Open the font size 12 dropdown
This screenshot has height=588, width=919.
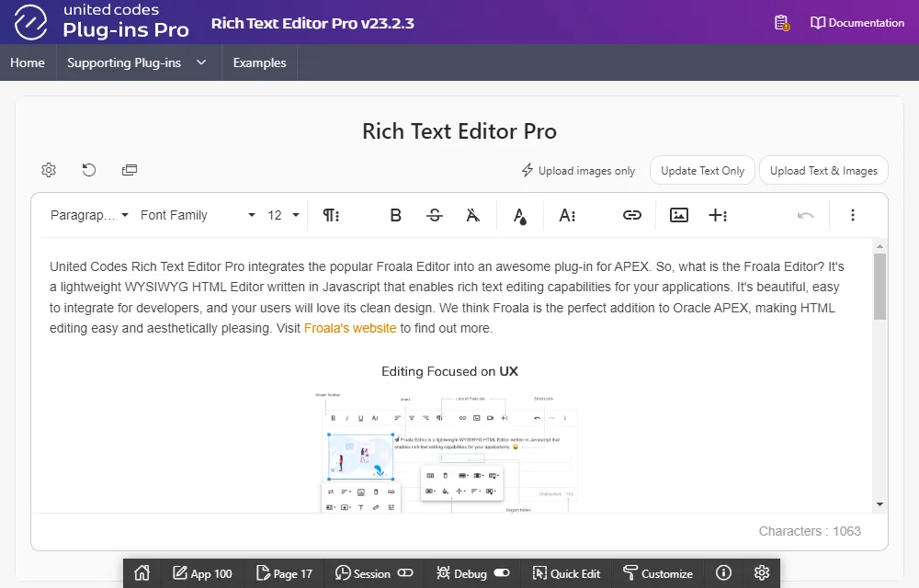283,215
